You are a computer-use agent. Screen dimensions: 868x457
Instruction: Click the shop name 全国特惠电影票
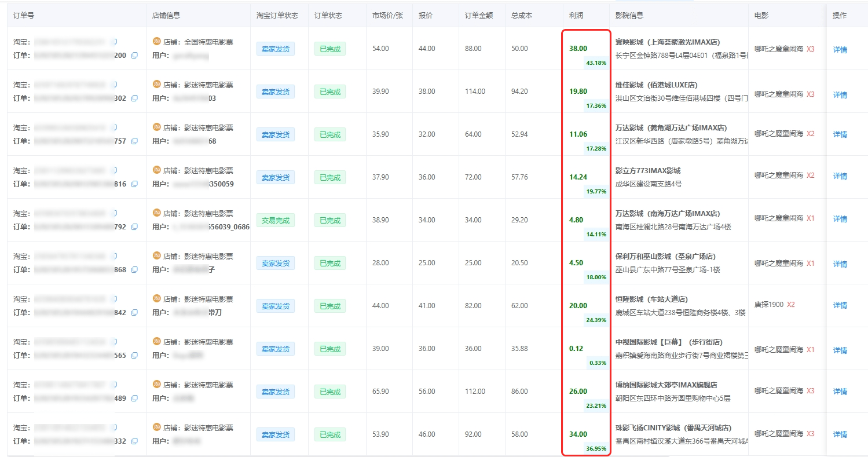click(208, 42)
